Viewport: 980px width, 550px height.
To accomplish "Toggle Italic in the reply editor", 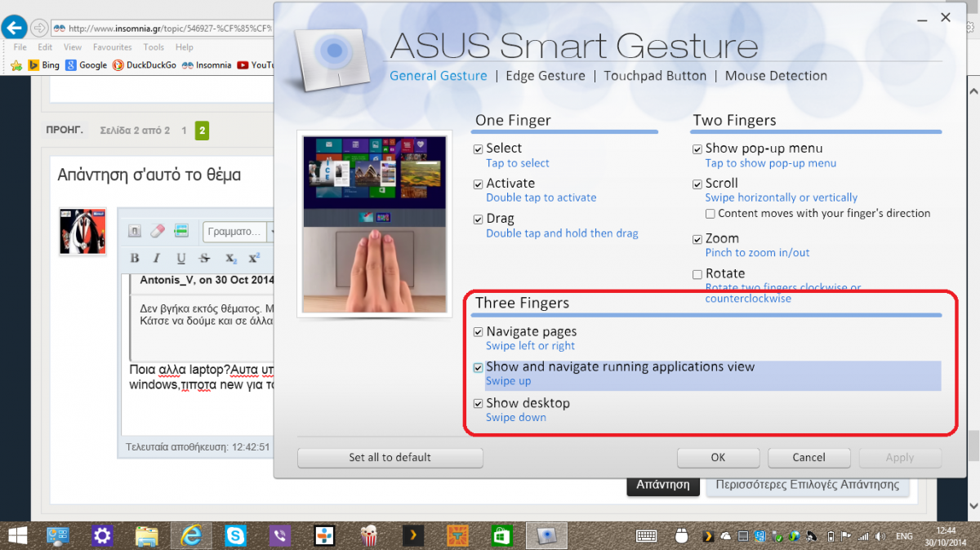I will (157, 258).
